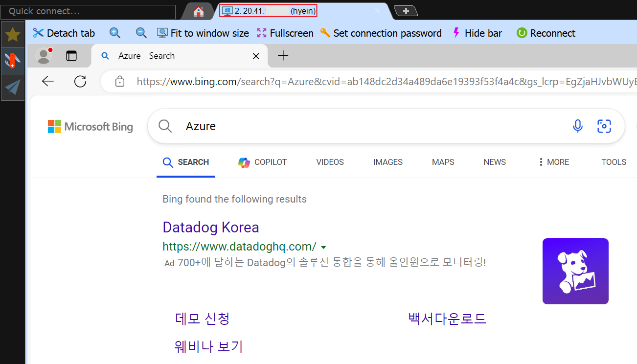Open a new browser tab
637x364 pixels.
pos(283,56)
